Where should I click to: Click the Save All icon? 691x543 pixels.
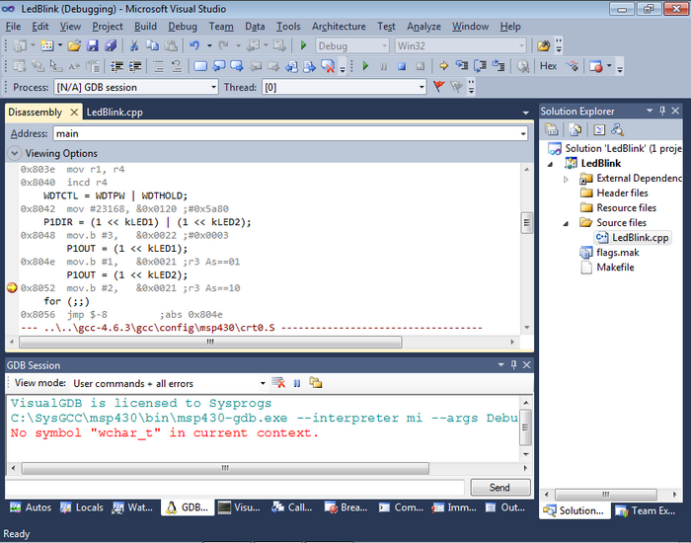pos(110,45)
